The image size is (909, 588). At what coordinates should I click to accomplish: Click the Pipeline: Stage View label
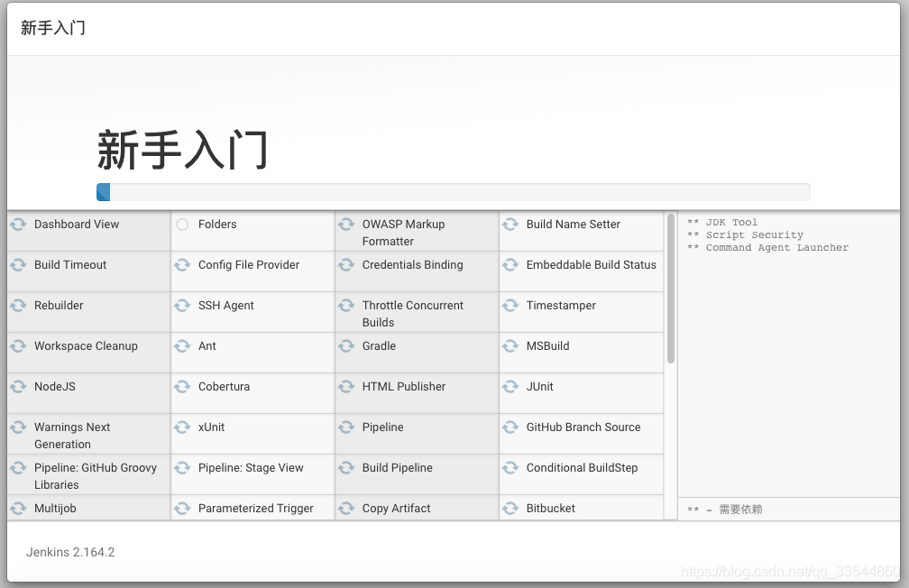[x=251, y=468]
